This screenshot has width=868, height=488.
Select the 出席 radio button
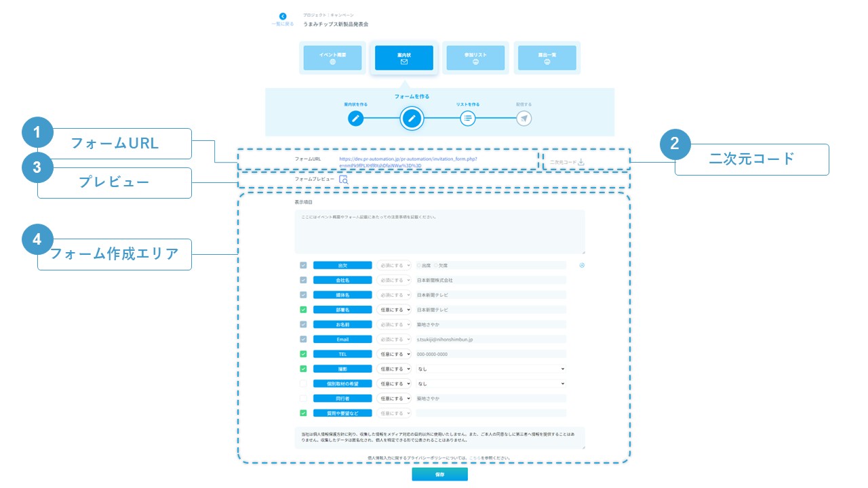tap(419, 265)
